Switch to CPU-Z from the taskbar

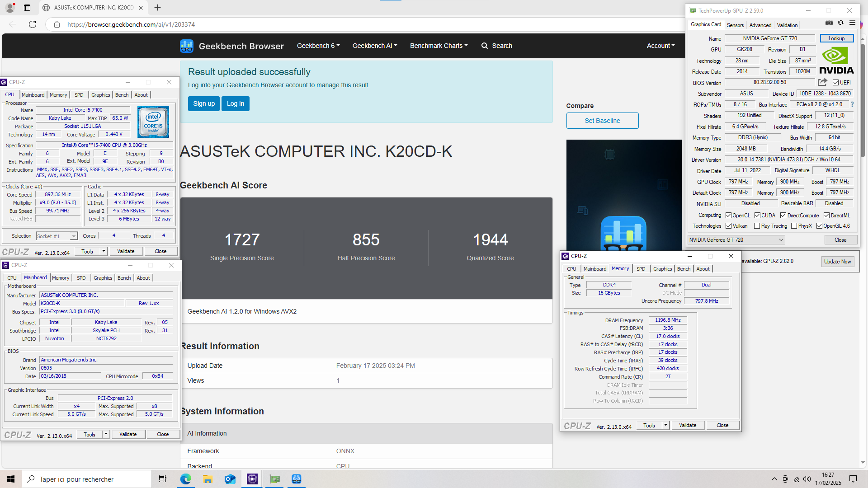pyautogui.click(x=252, y=479)
